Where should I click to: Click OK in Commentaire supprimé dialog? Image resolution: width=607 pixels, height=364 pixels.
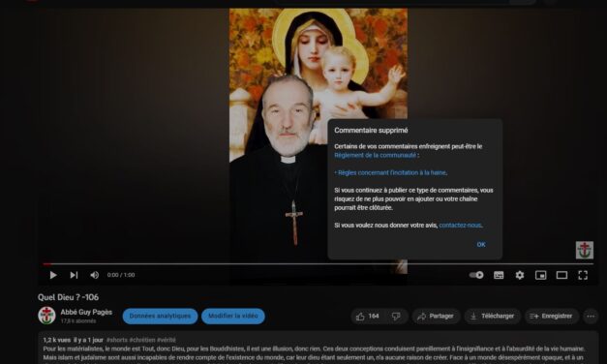click(481, 244)
